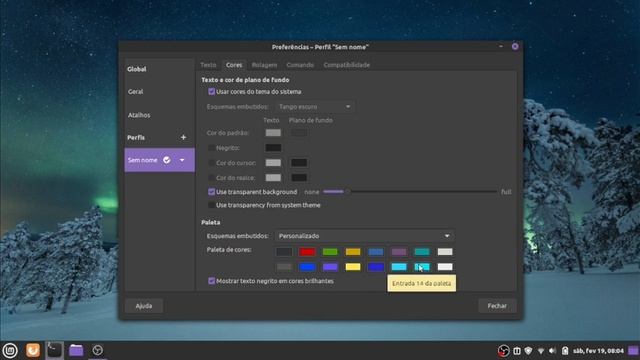The width and height of the screenshot is (640, 360).
Task: Edit the green palette swatch
Action: pos(330,252)
